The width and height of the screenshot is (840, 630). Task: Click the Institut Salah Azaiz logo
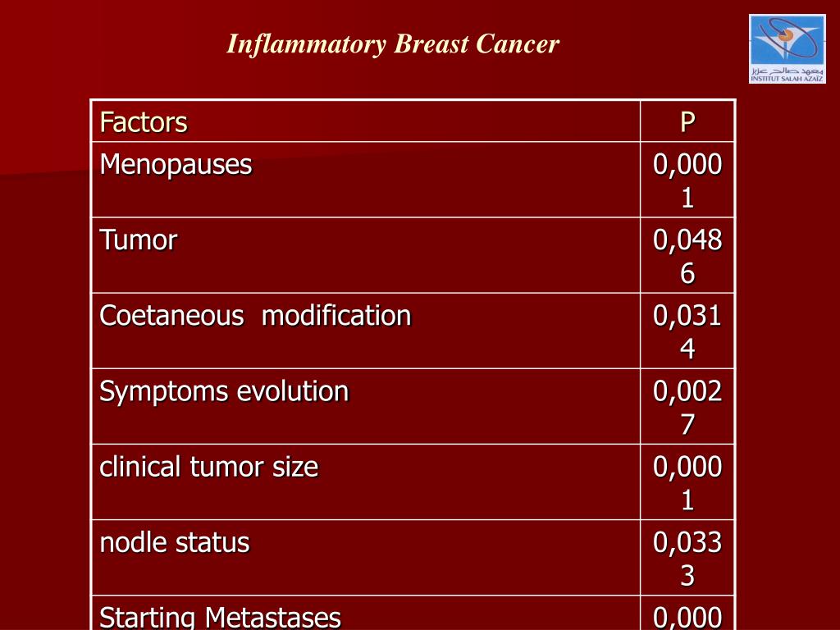787,48
